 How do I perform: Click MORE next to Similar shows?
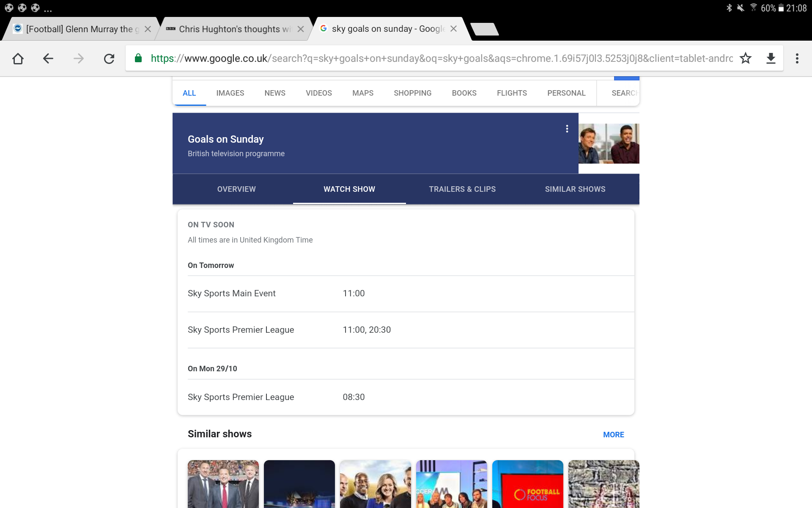pyautogui.click(x=613, y=435)
